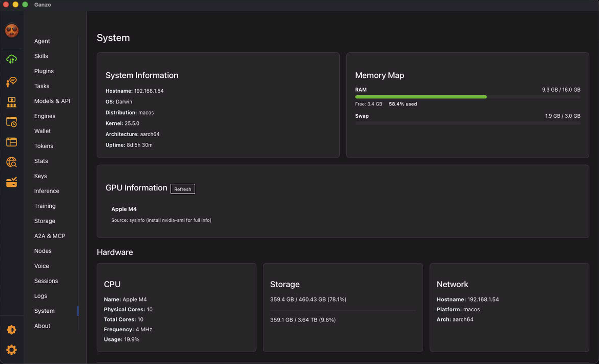
Task: Select the 'OS: Darwin' line
Action: coord(119,102)
